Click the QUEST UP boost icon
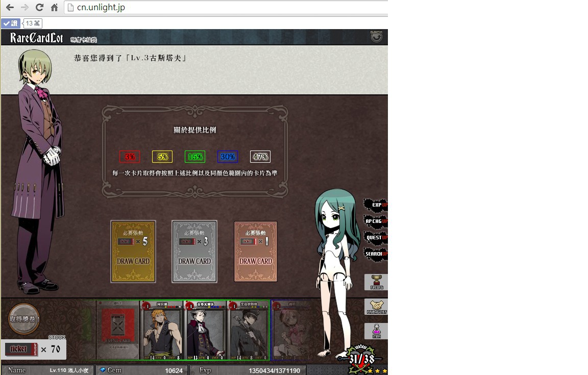 [x=376, y=237]
